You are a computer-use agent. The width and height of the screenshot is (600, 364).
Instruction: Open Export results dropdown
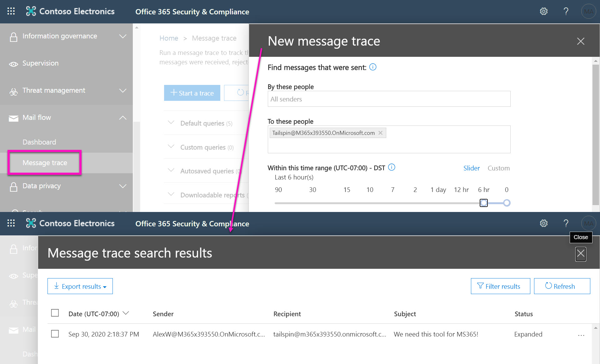point(80,286)
